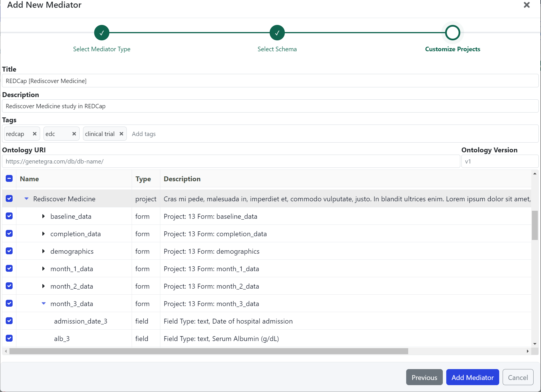Viewport: 541px width, 392px height.
Task: Remove the edc tag
Action: (74, 134)
